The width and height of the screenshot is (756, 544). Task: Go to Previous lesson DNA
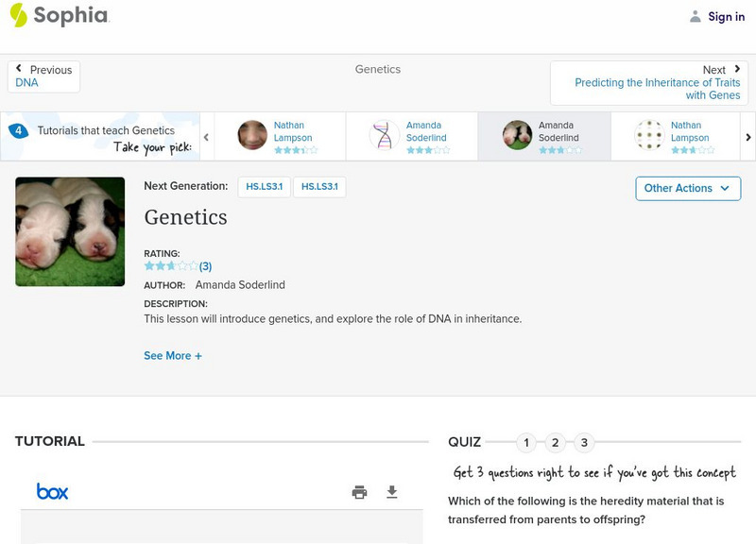click(43, 76)
